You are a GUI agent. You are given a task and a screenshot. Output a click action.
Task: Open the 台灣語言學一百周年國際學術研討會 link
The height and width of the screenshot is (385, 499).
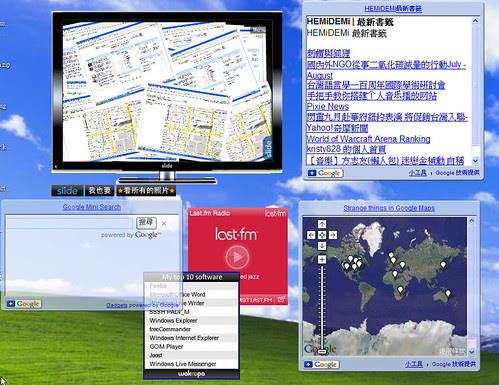coord(376,85)
